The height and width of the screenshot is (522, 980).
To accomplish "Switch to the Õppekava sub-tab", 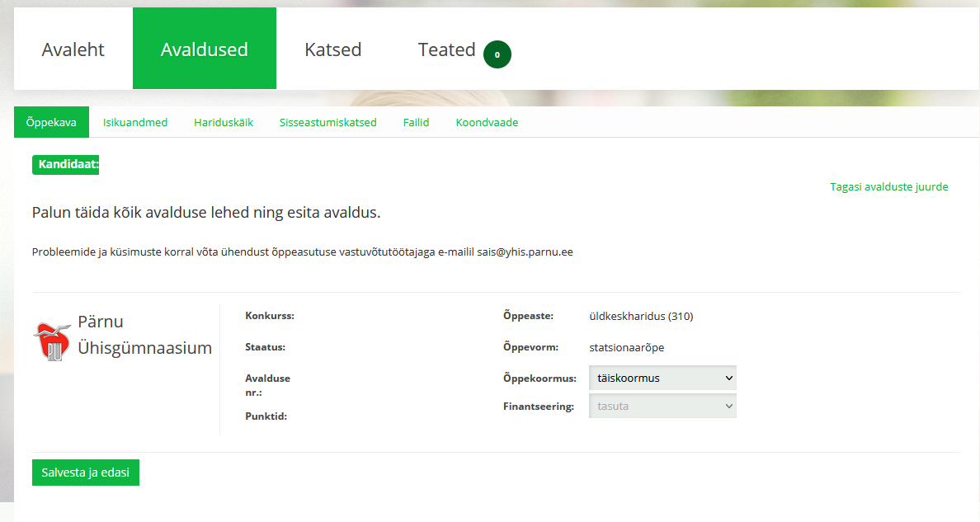I will (x=51, y=123).
